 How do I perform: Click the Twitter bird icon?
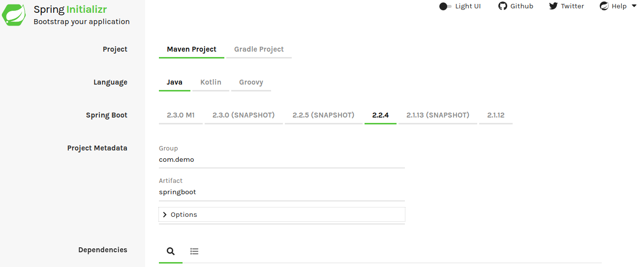coord(553,6)
